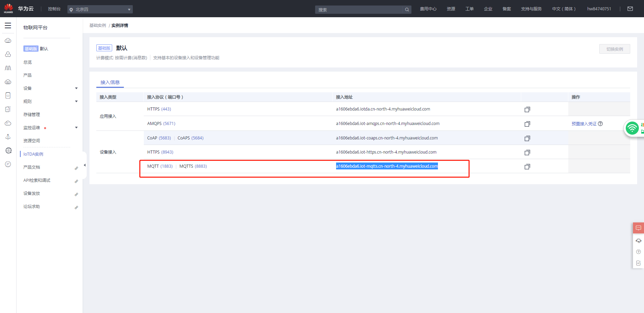Viewport: 644px width, 313px height.
Task: Open link icon next to API检索和调试
Action: click(x=76, y=181)
